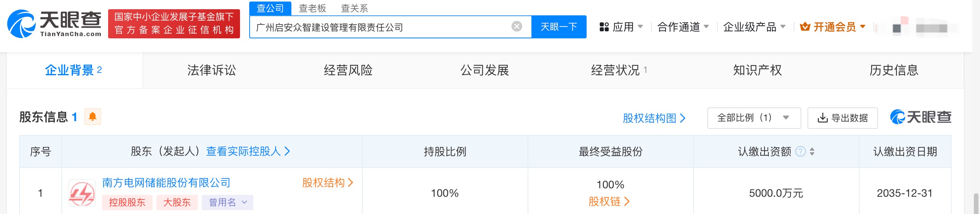Switch to the 法律诉讼 tab
This screenshot has height=214, width=980.
click(211, 70)
